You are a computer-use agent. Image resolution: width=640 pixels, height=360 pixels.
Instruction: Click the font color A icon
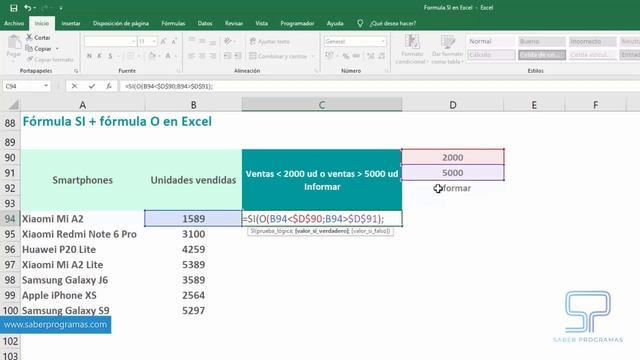[x=168, y=56]
